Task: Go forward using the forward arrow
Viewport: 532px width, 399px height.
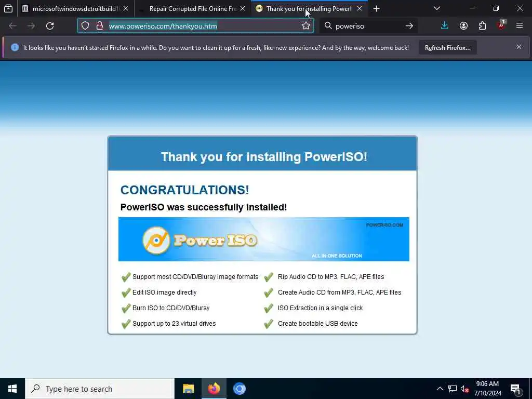Action: (31, 26)
